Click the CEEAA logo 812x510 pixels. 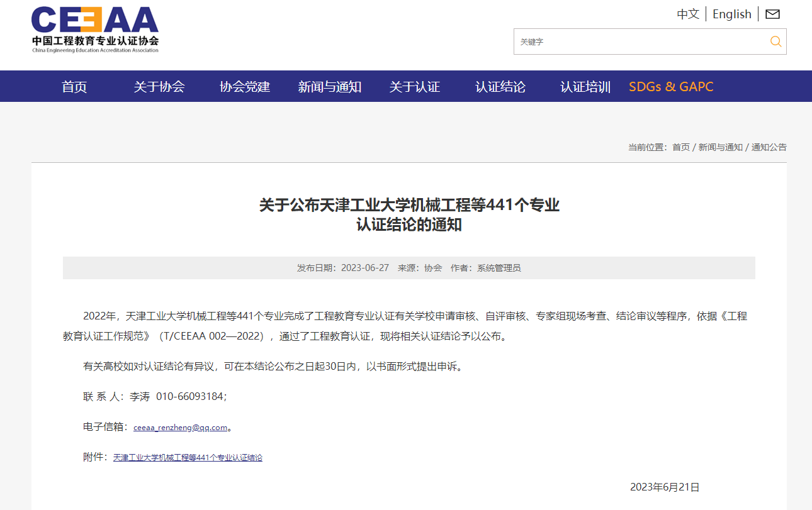95,30
